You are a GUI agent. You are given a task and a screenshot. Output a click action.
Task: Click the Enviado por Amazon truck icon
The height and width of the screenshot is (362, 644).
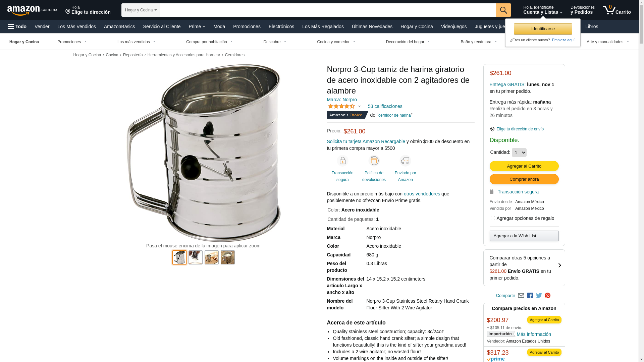(405, 161)
